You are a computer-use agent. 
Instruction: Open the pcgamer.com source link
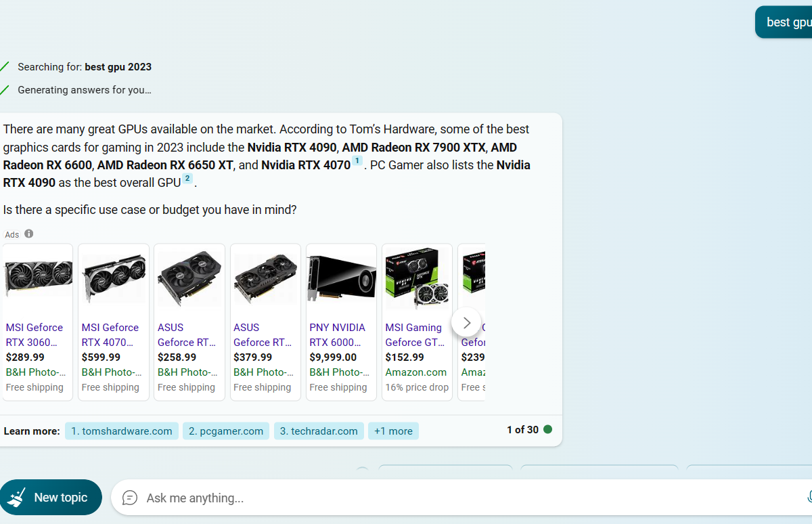click(x=226, y=431)
